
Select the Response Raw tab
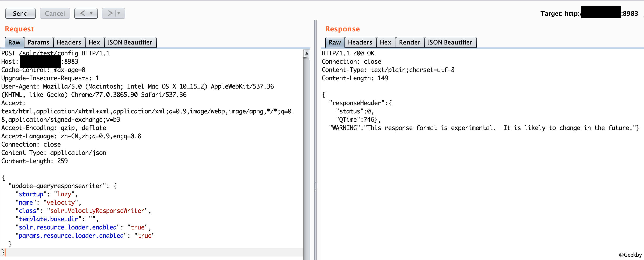click(335, 42)
